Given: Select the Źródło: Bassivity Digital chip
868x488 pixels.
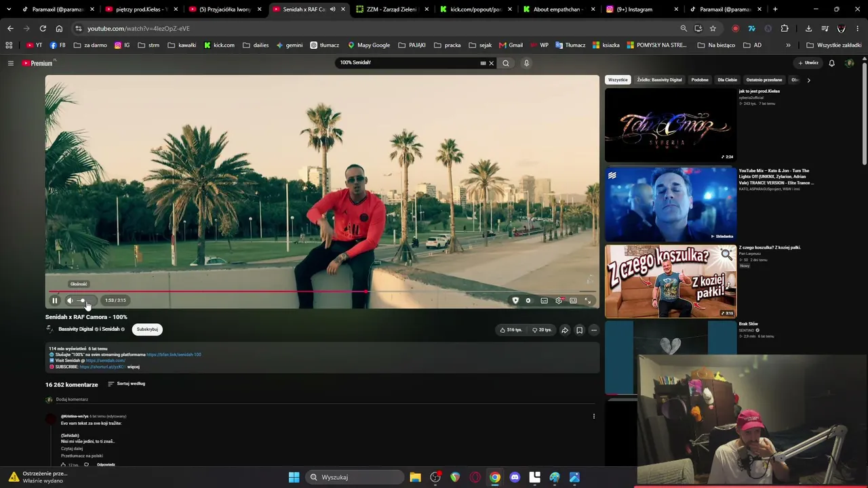Looking at the screenshot, I should (659, 80).
